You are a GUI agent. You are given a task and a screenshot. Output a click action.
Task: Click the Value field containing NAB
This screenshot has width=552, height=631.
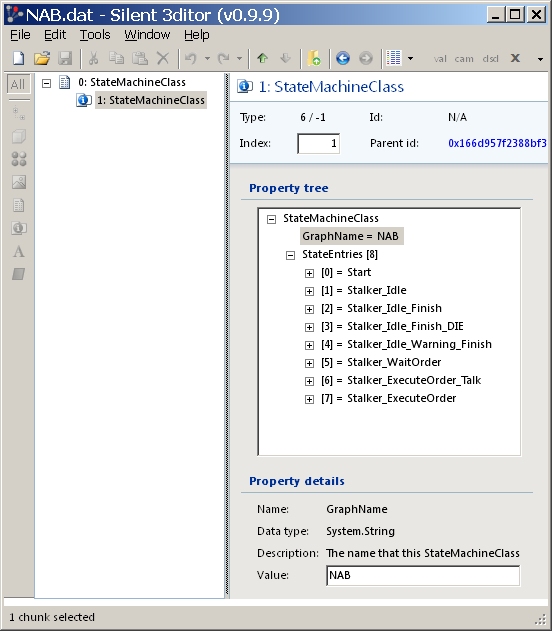(423, 575)
